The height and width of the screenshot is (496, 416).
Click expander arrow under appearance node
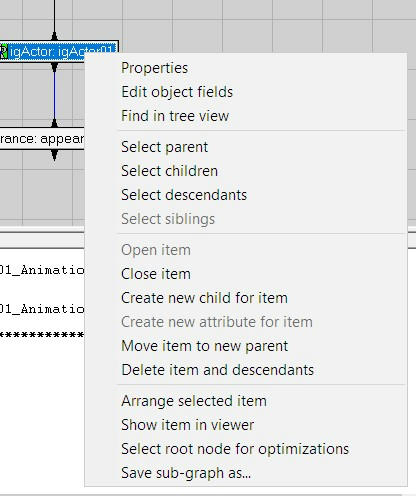(55, 155)
